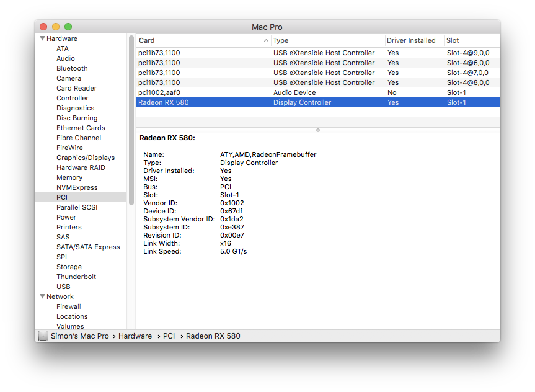Select Audio in the sidebar

[66, 58]
